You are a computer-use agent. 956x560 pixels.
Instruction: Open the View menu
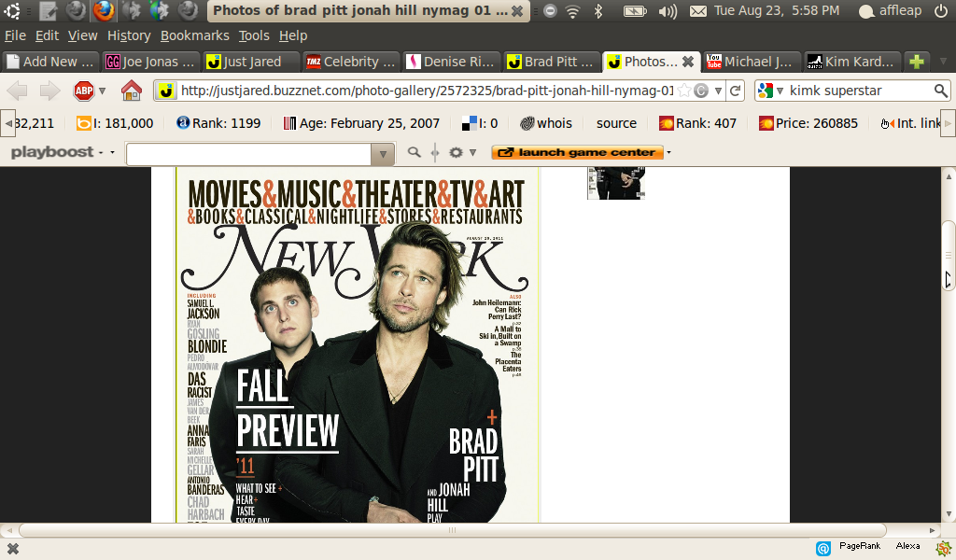point(82,36)
